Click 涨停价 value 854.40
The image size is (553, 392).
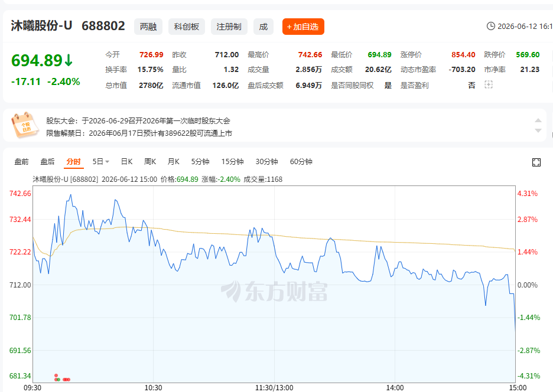point(463,55)
